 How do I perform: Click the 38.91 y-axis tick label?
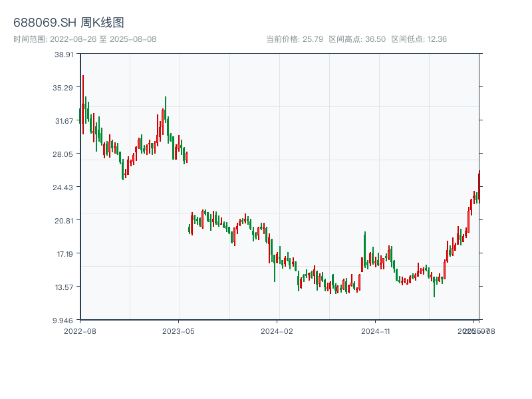tap(65, 55)
